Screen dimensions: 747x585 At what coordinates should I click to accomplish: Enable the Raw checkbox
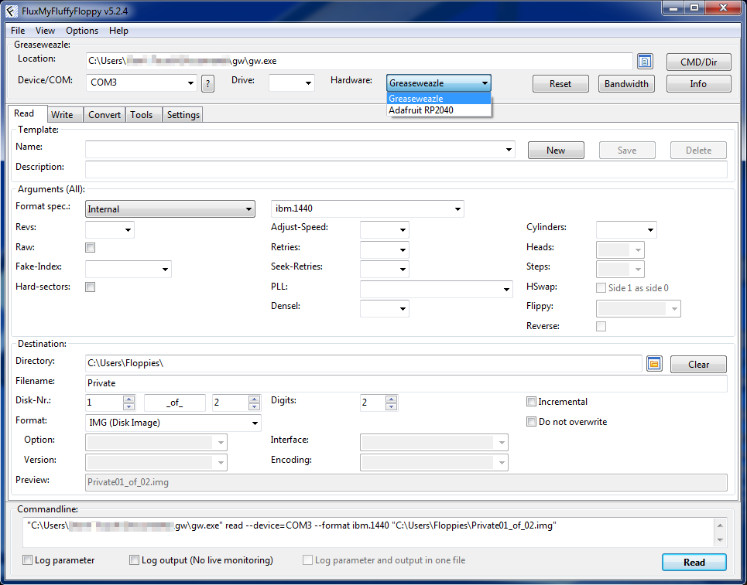[x=90, y=247]
